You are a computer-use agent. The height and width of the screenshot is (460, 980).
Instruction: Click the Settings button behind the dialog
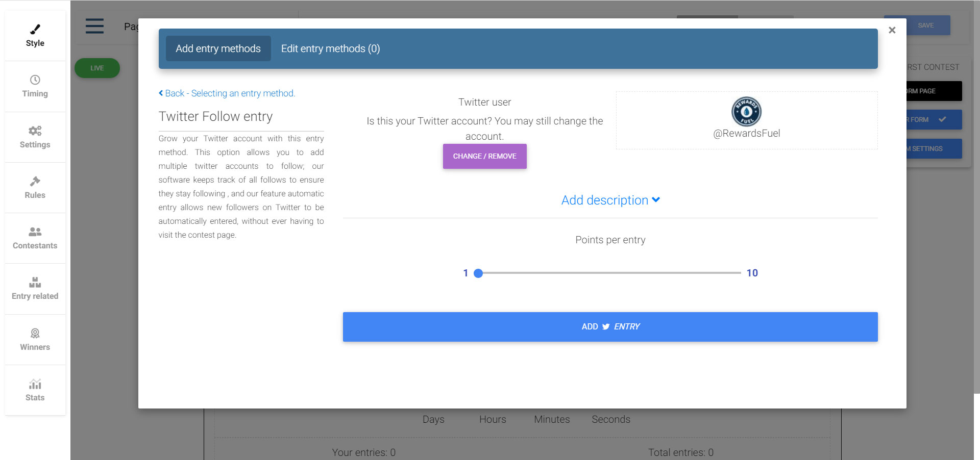pyautogui.click(x=934, y=148)
